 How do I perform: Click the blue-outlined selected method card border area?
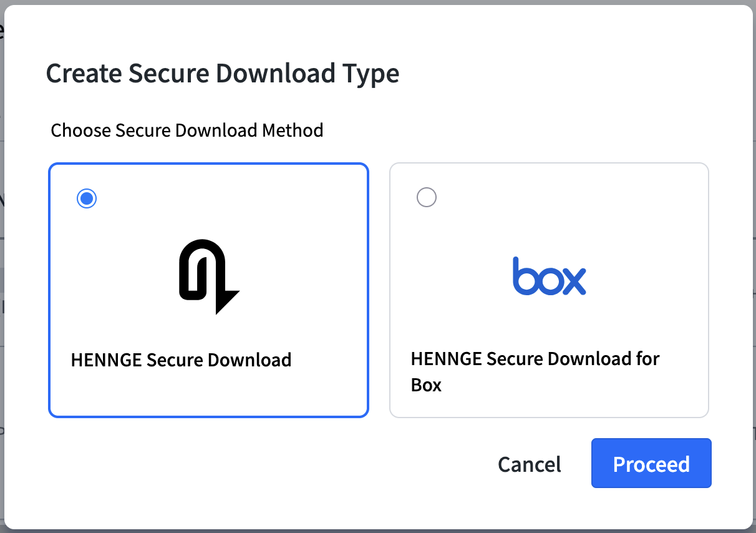(x=208, y=290)
